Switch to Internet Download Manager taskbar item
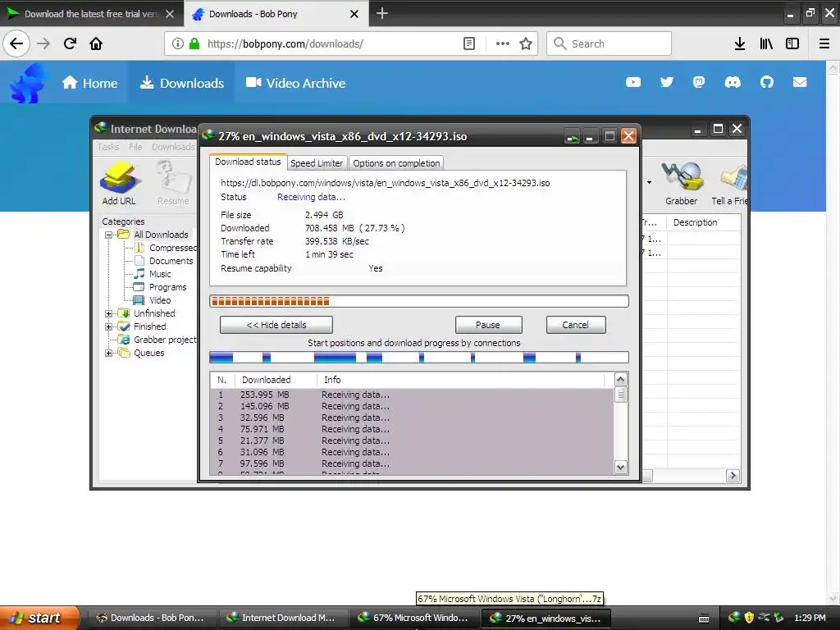 (282, 618)
